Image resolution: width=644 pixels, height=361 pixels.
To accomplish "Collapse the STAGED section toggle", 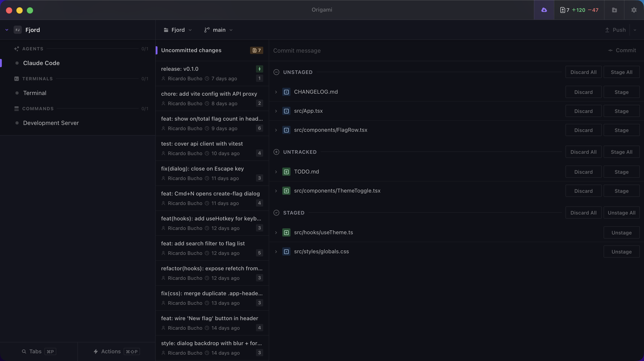I will [x=276, y=213].
